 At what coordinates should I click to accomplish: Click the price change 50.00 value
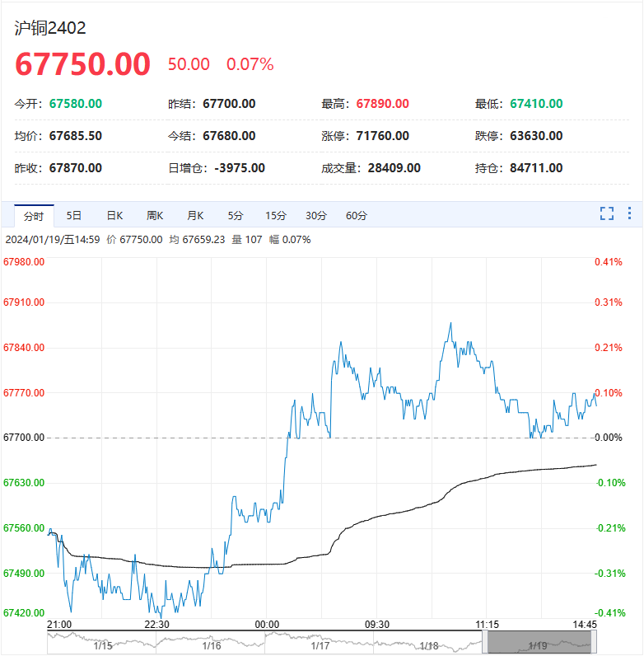(189, 64)
